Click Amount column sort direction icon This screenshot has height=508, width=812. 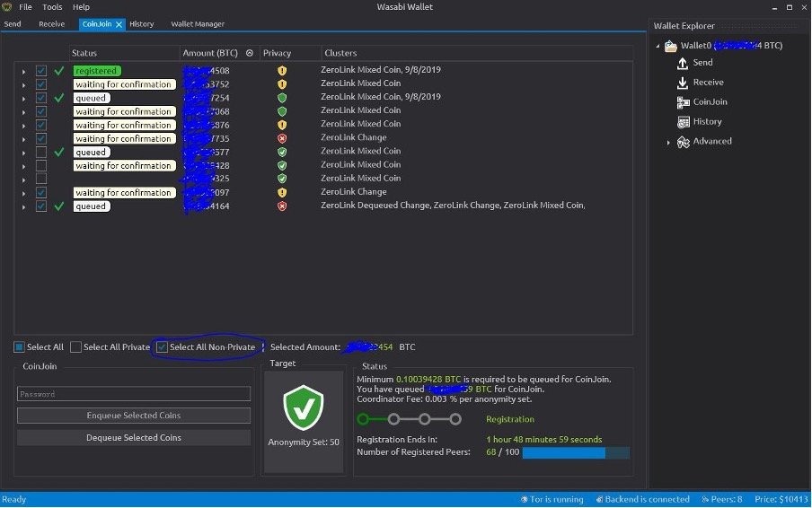click(x=250, y=53)
